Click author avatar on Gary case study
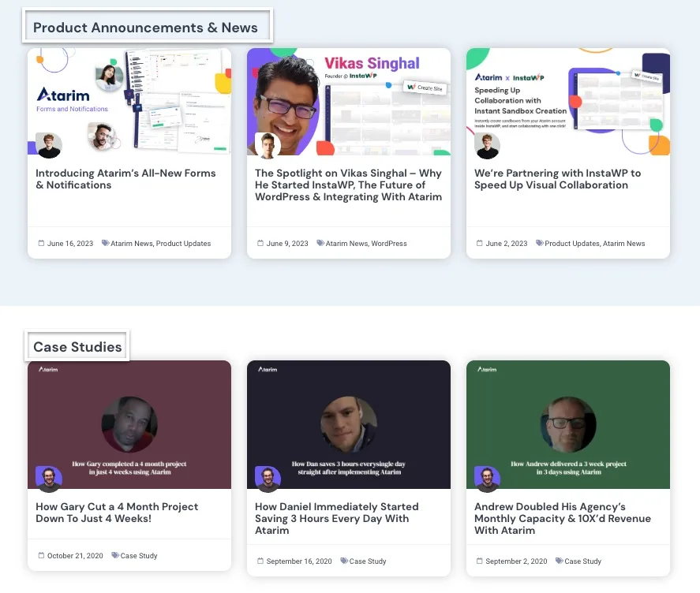 [x=49, y=479]
